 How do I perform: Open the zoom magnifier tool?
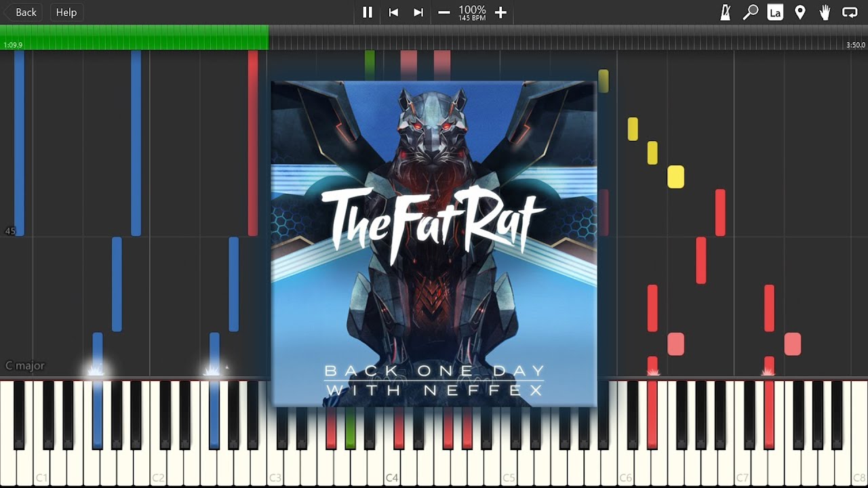point(751,12)
